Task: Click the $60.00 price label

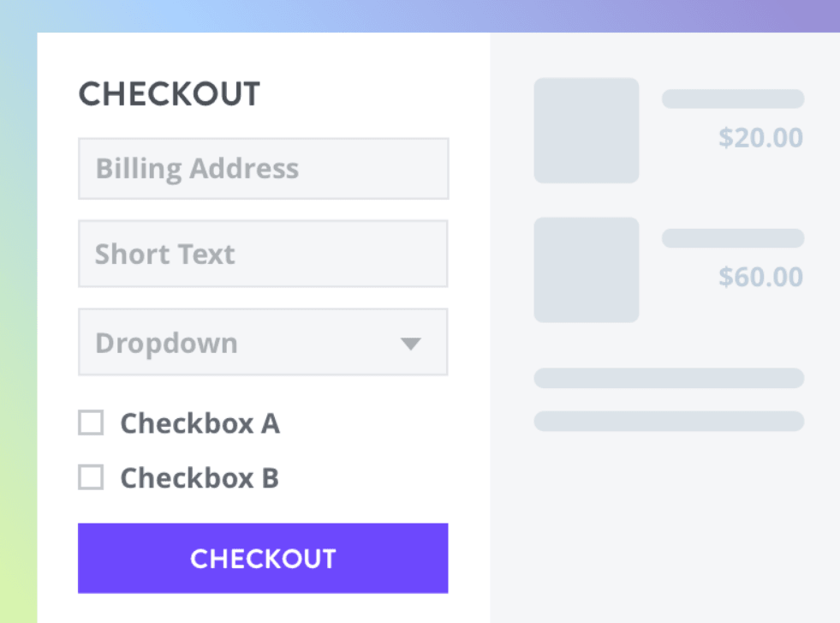Action: pyautogui.click(x=760, y=277)
